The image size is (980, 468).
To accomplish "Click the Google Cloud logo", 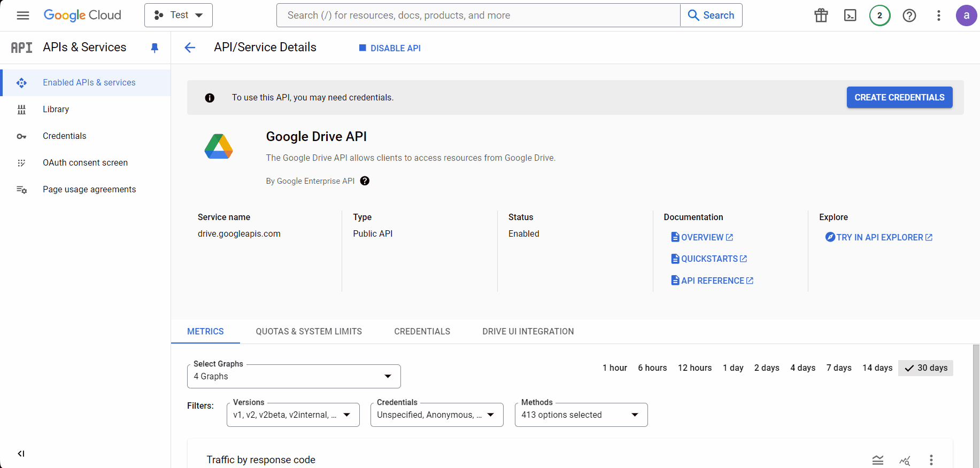I will 82,15.
